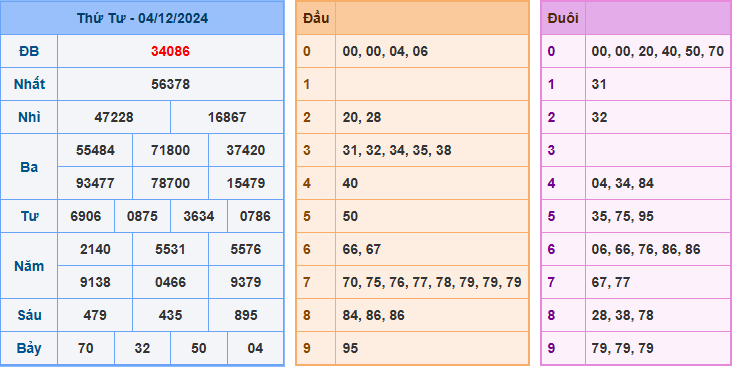Click fifth prize number 5531
Screen dimensions: 732x367
click(x=170, y=249)
